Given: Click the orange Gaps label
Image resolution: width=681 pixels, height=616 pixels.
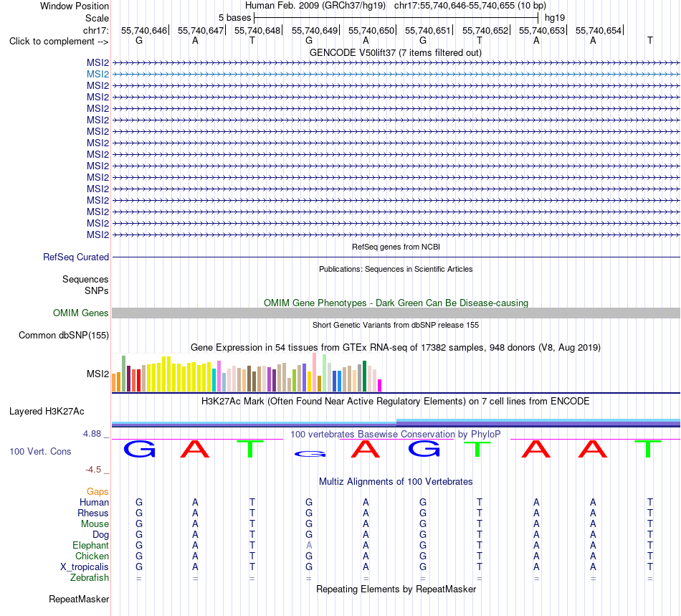Looking at the screenshot, I should (97, 491).
